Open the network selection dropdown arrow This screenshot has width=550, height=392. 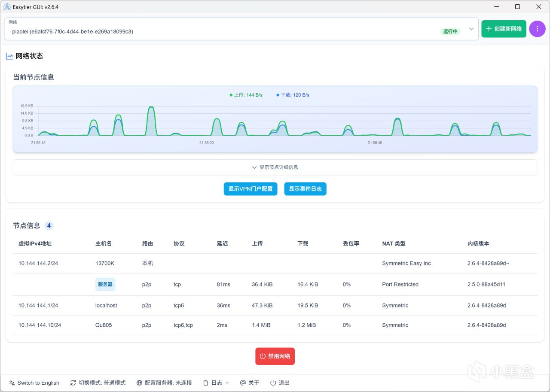coord(471,29)
